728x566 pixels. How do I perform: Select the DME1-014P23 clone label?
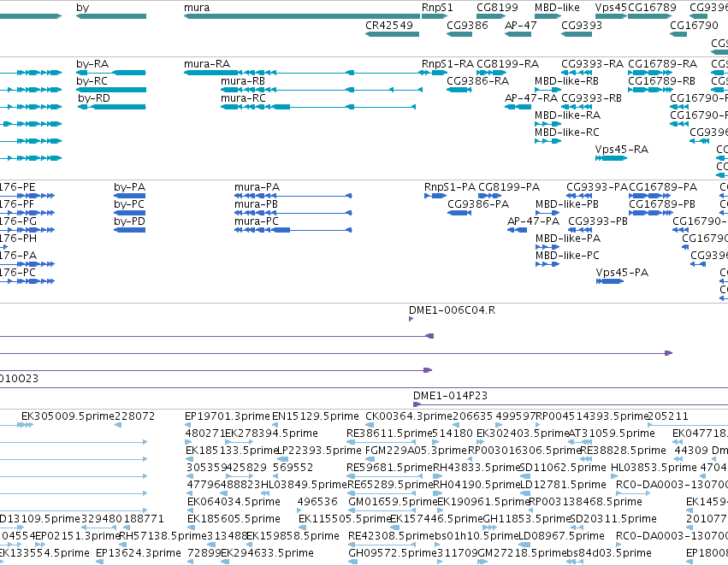click(x=450, y=396)
